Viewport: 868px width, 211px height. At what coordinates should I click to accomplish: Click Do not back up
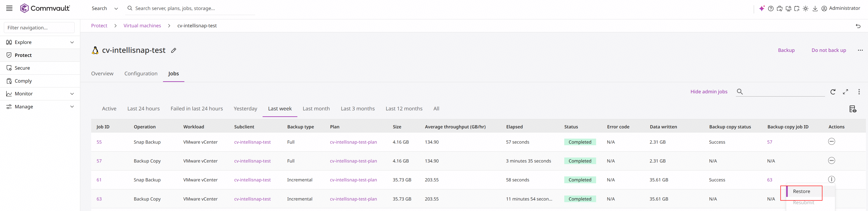click(x=829, y=50)
